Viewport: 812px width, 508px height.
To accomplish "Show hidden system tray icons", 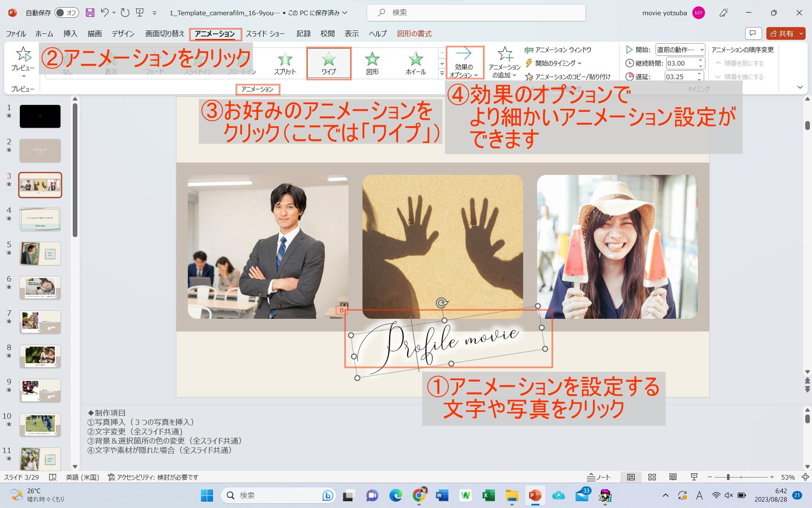I will (665, 495).
